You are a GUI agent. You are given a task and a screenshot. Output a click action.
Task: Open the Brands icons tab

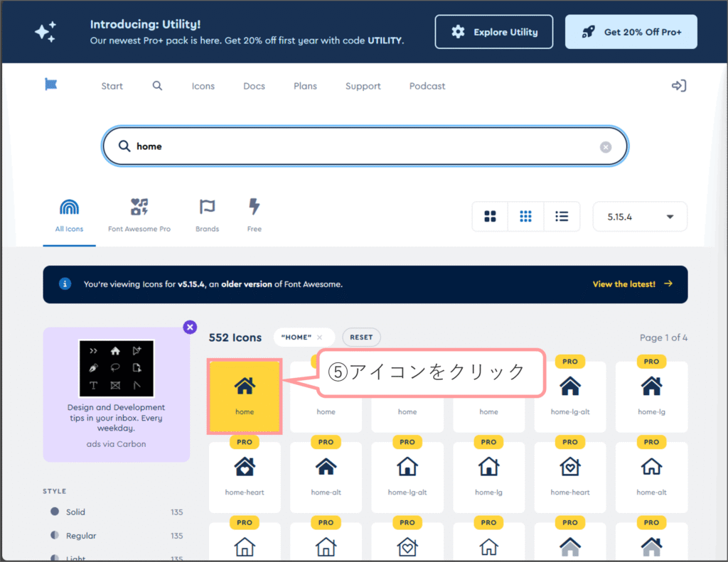click(x=207, y=215)
